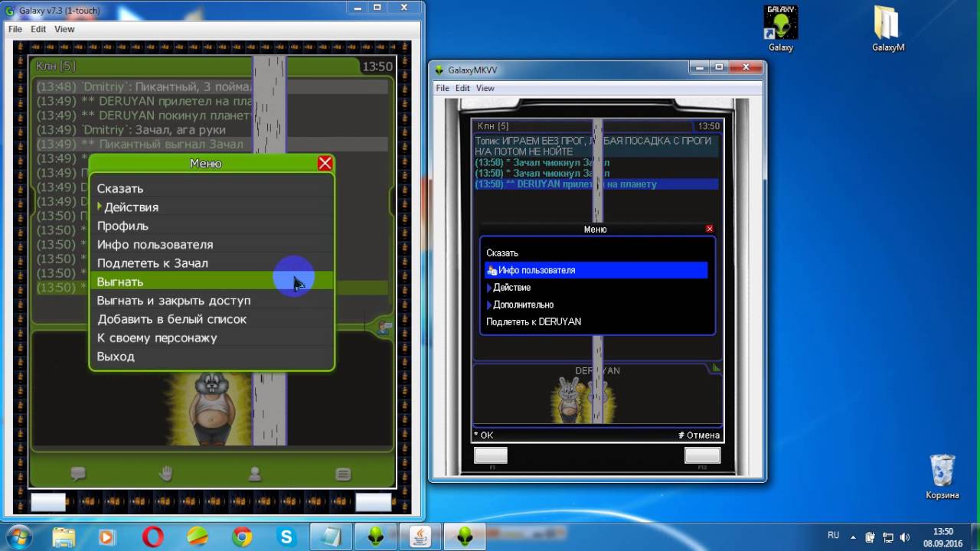Tap the hand actions icon in Galaxy v7.3
The height and width of the screenshot is (551, 980).
tap(166, 474)
